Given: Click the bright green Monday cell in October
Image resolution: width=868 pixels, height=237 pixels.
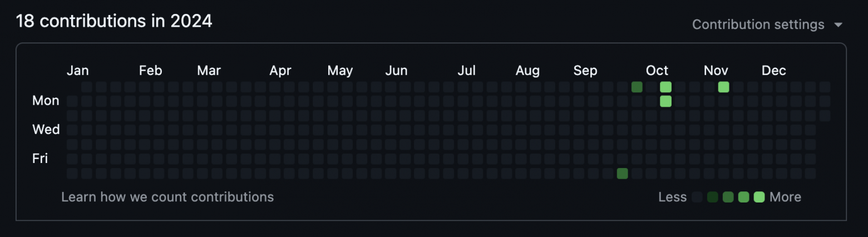Looking at the screenshot, I should click(x=665, y=101).
